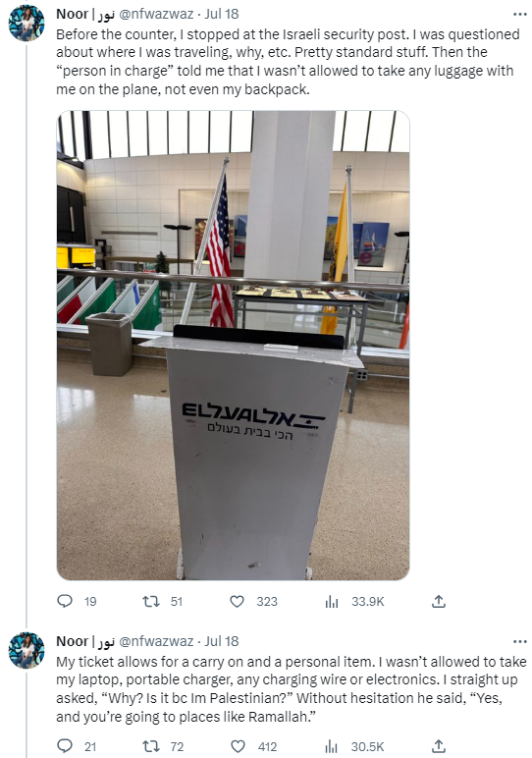Retweet the second tweet showing 72 reposts

point(151,746)
